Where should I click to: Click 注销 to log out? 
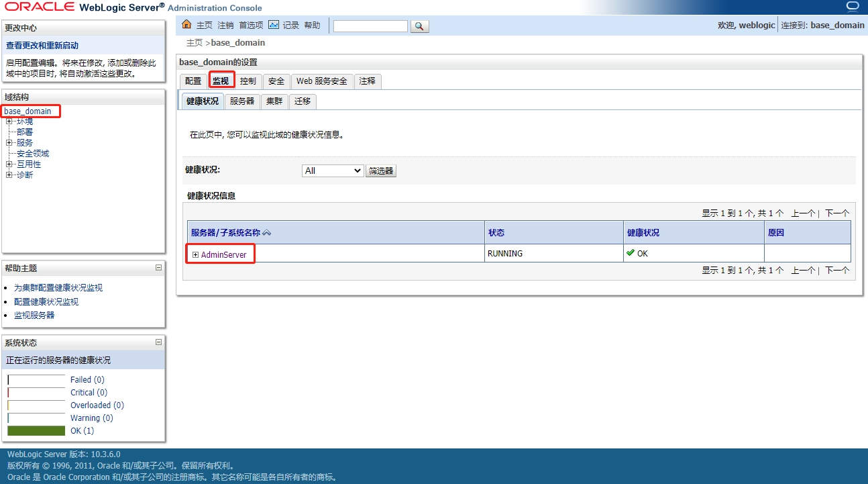coord(226,26)
